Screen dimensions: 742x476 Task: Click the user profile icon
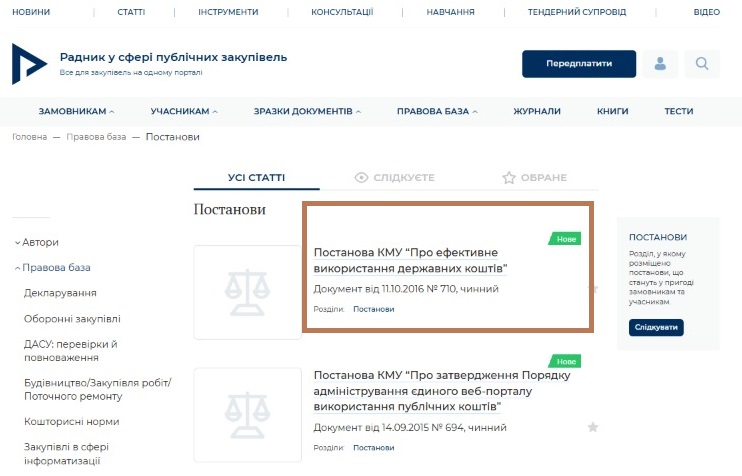pyautogui.click(x=660, y=64)
